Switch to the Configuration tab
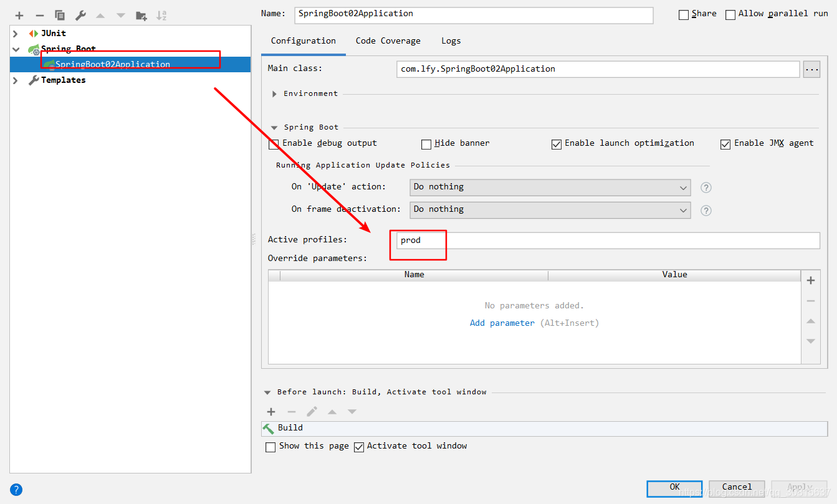Viewport: 837px width, 504px height. coord(304,41)
